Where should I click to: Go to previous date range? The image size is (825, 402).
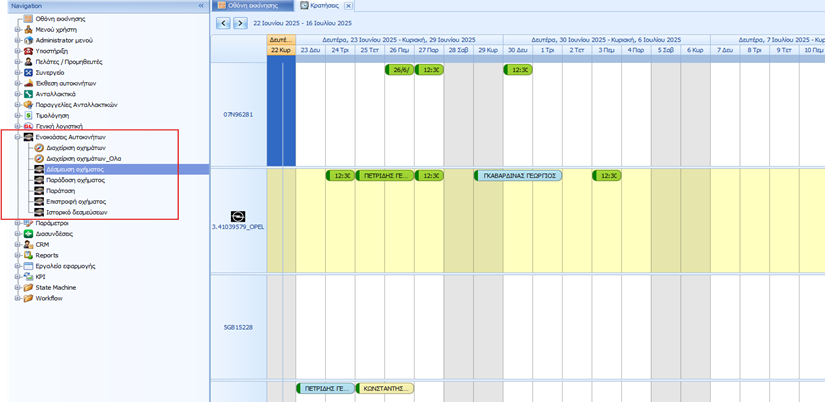(222, 23)
